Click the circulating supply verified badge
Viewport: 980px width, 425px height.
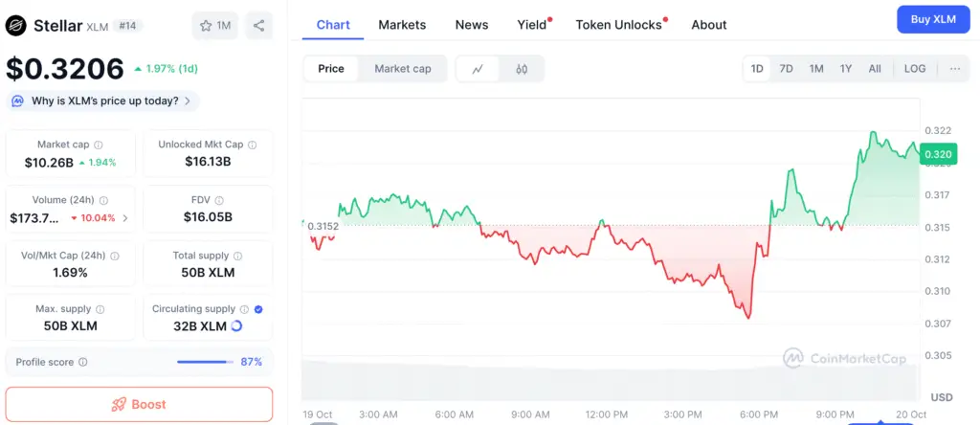tap(260, 309)
